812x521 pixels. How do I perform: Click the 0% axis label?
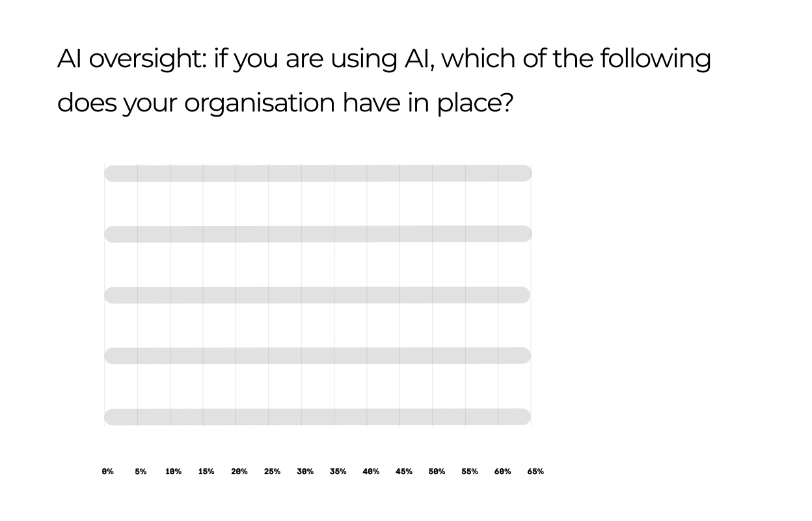tap(107, 471)
